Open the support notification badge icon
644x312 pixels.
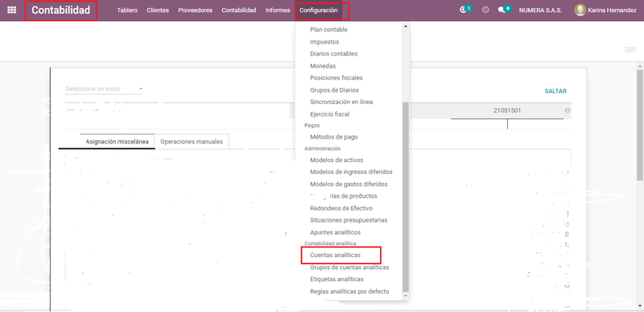tap(464, 10)
